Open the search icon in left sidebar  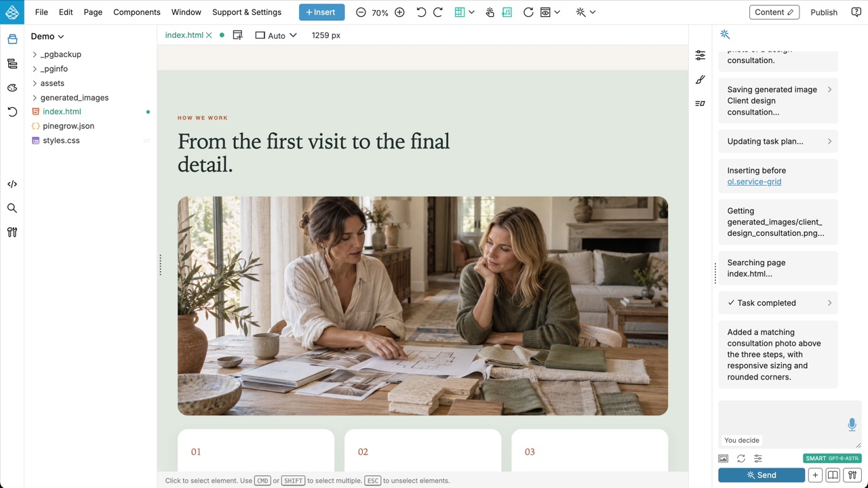(12, 208)
